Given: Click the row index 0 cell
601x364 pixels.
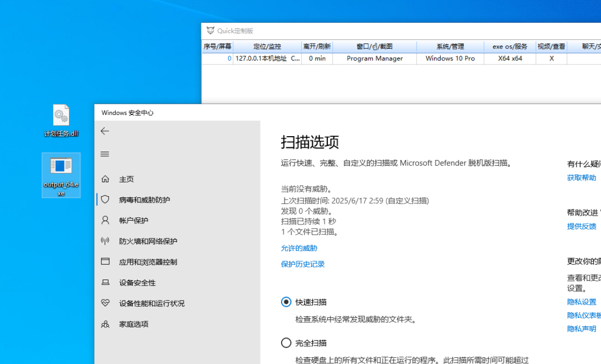Looking at the screenshot, I should click(x=218, y=58).
